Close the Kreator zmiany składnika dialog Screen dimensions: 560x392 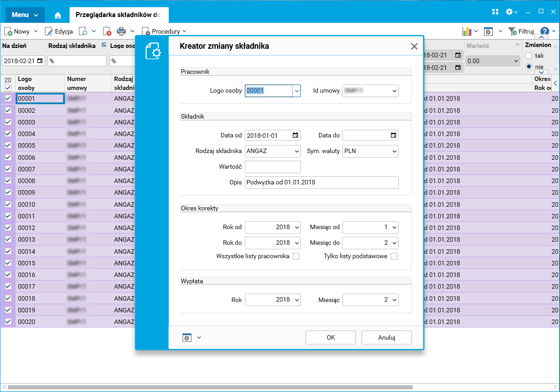(x=414, y=46)
